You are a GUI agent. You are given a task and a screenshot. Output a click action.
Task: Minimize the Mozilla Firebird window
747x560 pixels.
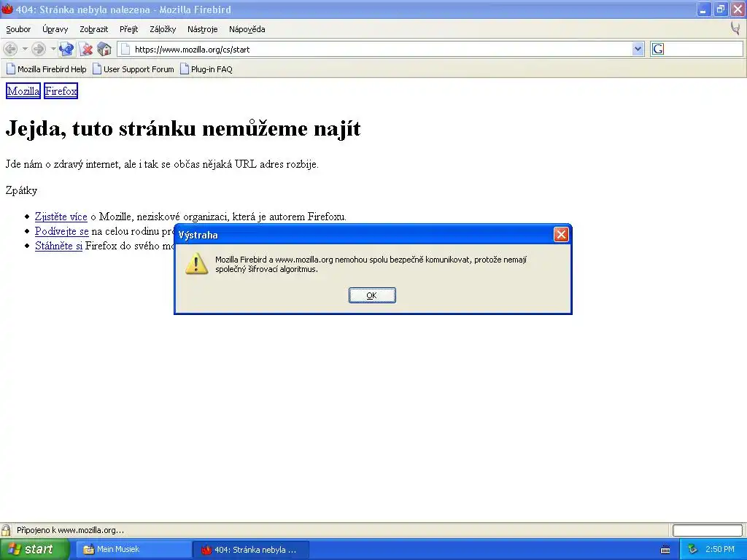pyautogui.click(x=703, y=9)
